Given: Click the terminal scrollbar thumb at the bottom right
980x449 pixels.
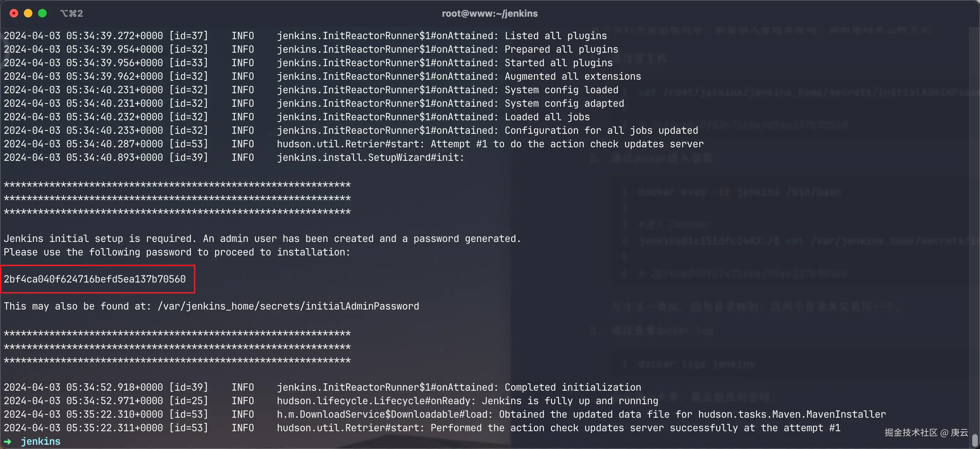Looking at the screenshot, I should coord(974,440).
